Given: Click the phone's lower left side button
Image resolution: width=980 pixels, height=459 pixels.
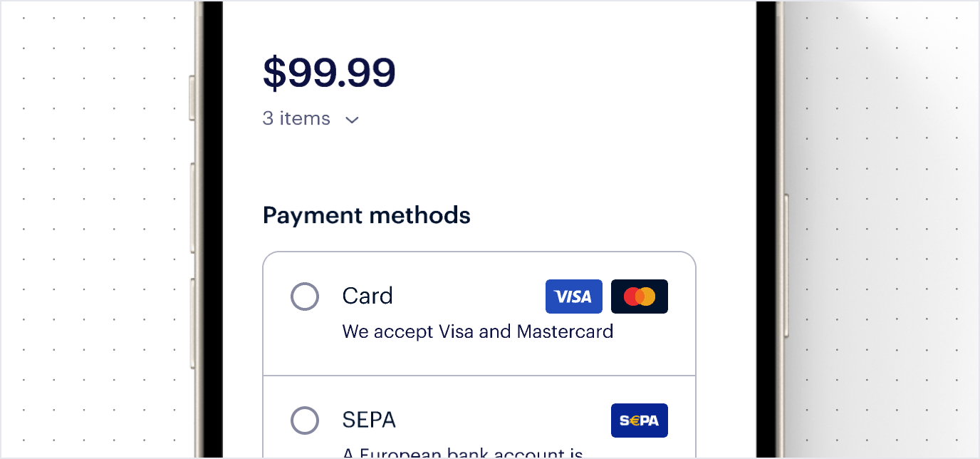Looking at the screenshot, I should 192,323.
